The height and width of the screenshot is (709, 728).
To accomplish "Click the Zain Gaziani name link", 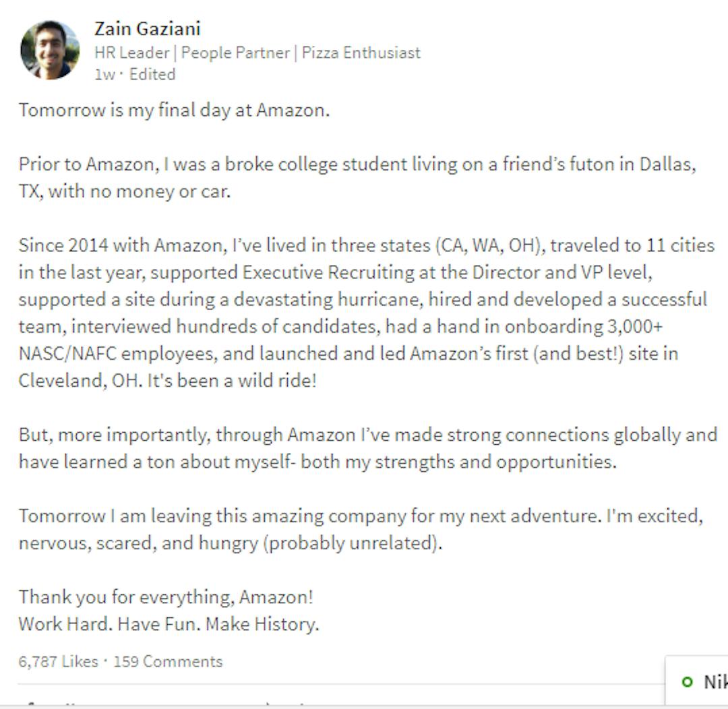I will click(x=147, y=29).
